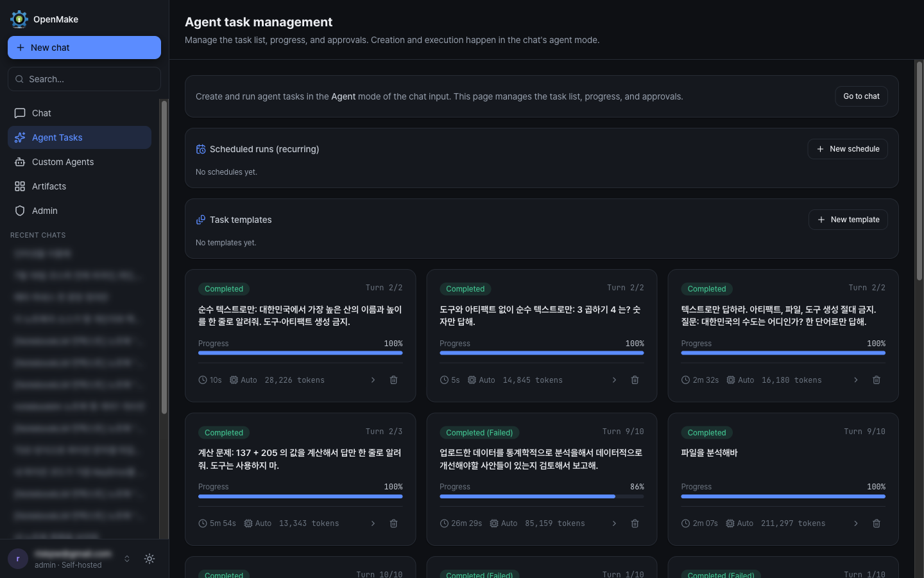
Task: Focus the Search input field
Action: tap(84, 79)
